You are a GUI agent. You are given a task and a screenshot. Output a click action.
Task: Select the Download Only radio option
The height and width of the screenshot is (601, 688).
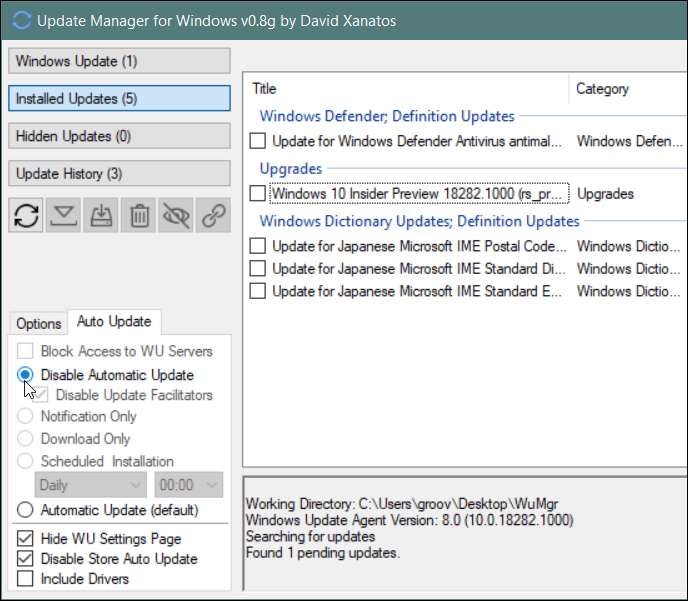point(25,438)
